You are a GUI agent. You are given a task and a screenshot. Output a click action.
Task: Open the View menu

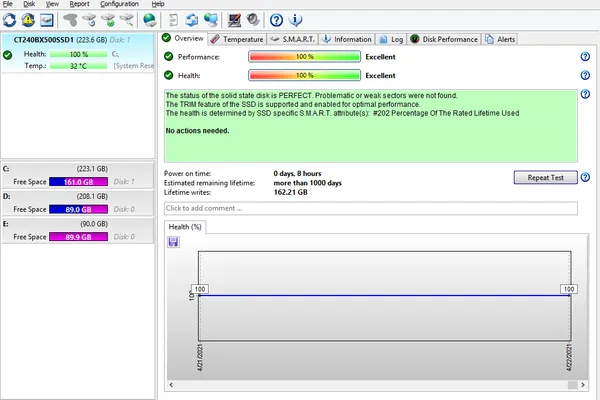pyautogui.click(x=52, y=4)
